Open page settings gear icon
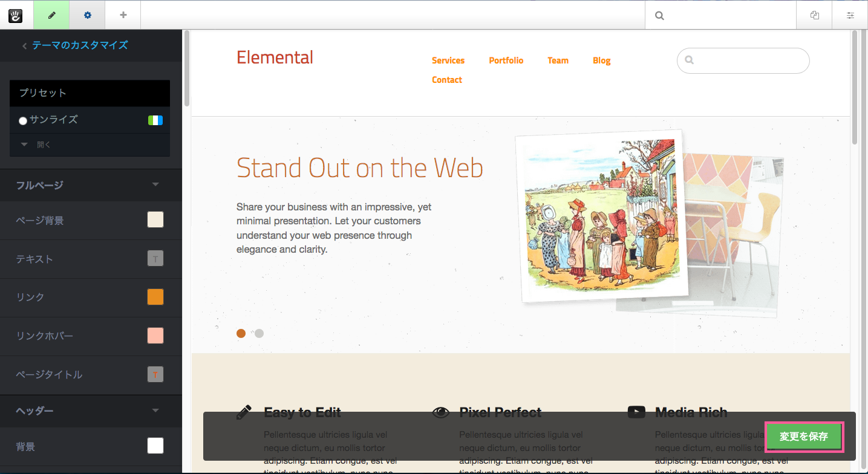The height and width of the screenshot is (474, 868). point(87,15)
